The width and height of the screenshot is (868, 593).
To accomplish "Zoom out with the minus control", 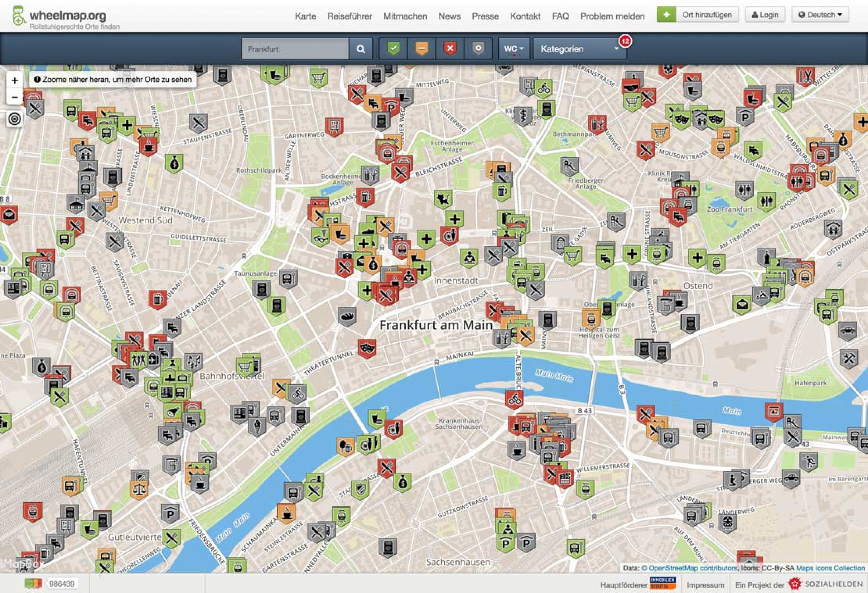I will 14,97.
